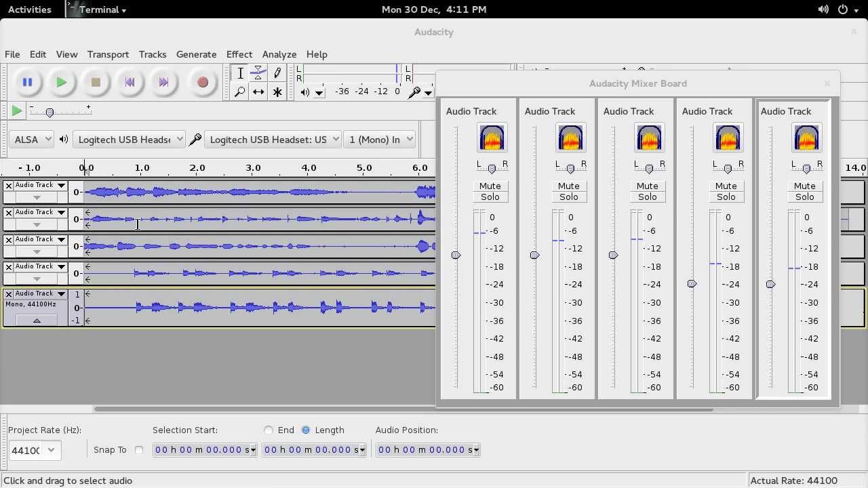Click instrument icon of fourth mixer track
The image size is (868, 488).
pyautogui.click(x=728, y=138)
